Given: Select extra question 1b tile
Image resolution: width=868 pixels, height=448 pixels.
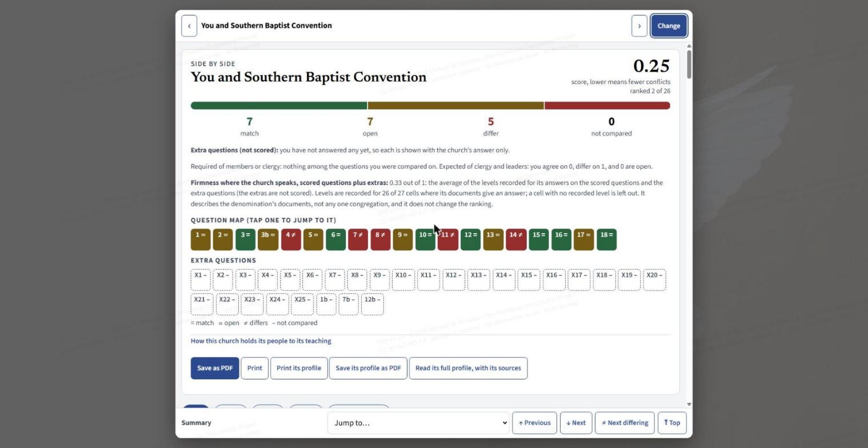Looking at the screenshot, I should click(x=326, y=305).
